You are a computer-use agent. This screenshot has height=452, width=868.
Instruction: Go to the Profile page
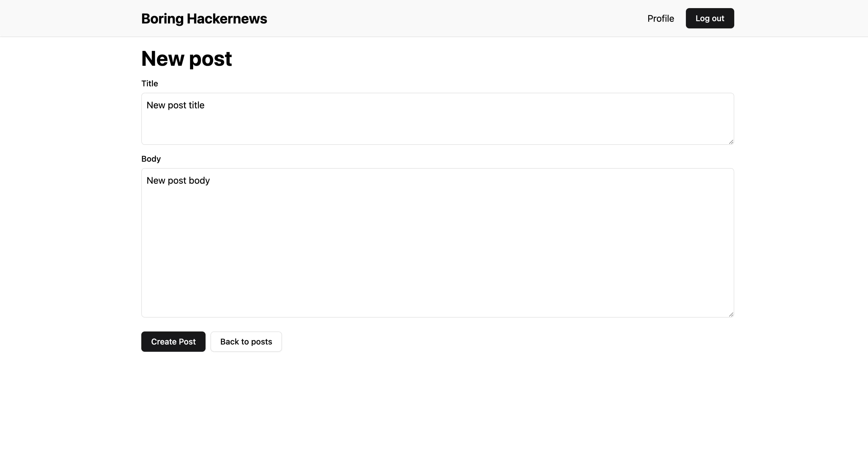(x=660, y=19)
